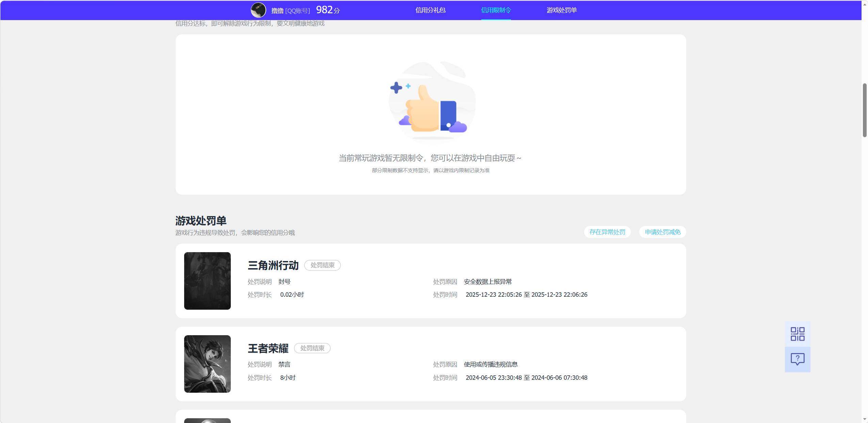The height and width of the screenshot is (423, 868).
Task: Click the scrollbar down arrow
Action: [865, 419]
